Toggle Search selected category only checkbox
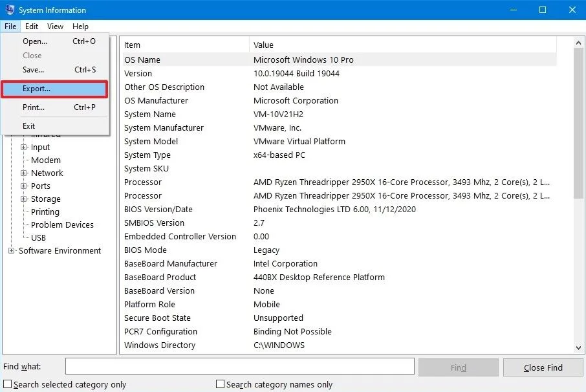 8,384
